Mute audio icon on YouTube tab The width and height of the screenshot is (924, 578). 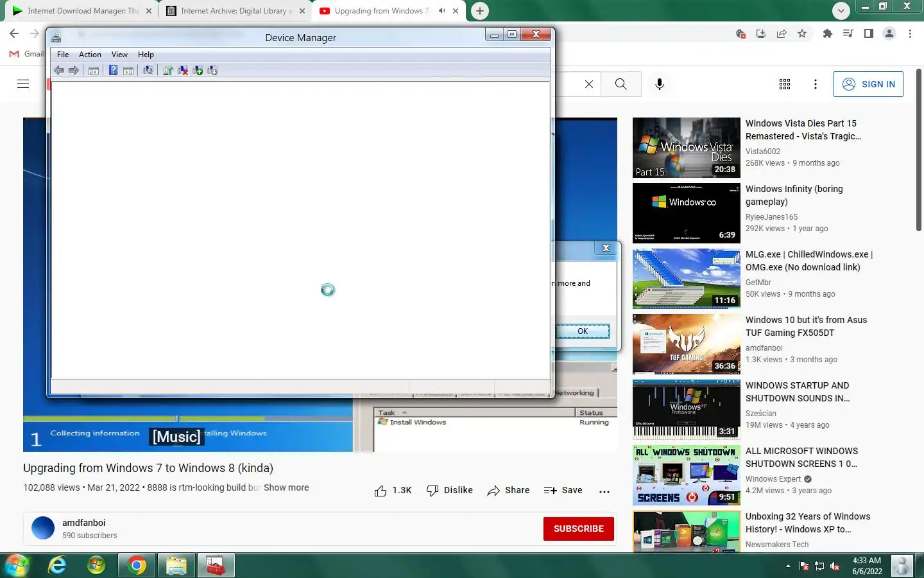[x=441, y=11]
